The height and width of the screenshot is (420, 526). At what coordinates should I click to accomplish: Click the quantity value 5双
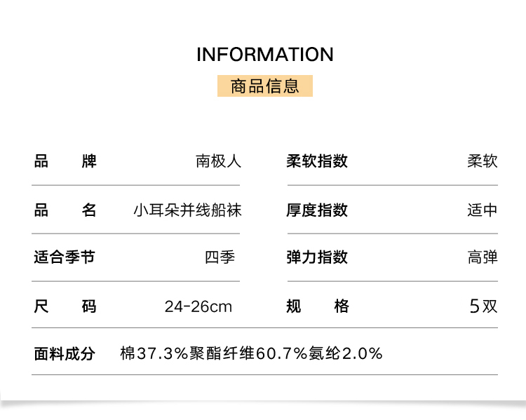(x=483, y=306)
